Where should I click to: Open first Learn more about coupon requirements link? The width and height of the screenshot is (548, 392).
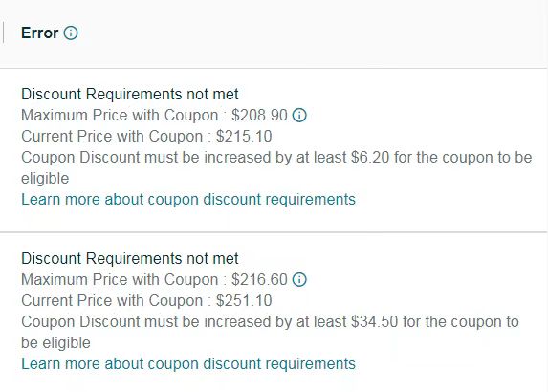tap(188, 200)
